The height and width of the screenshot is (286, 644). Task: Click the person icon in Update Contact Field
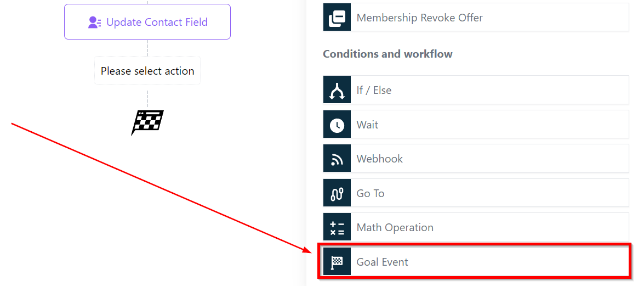click(95, 23)
